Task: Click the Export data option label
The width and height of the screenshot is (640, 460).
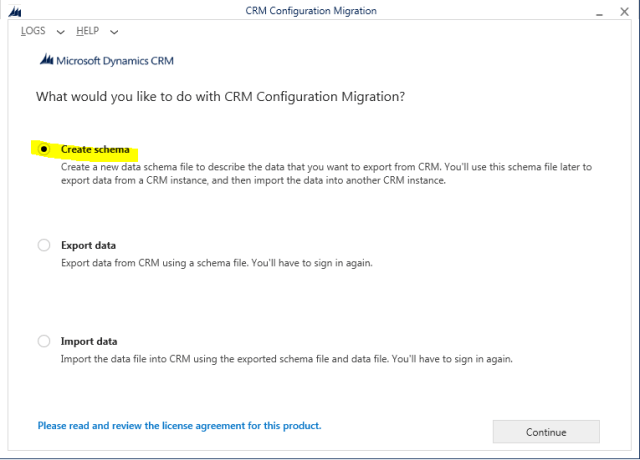Action: pos(88,245)
